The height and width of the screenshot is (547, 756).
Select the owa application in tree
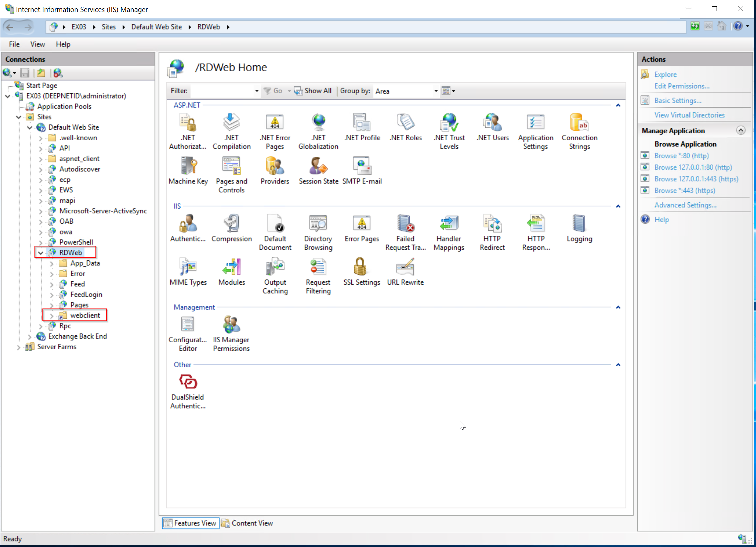point(66,232)
